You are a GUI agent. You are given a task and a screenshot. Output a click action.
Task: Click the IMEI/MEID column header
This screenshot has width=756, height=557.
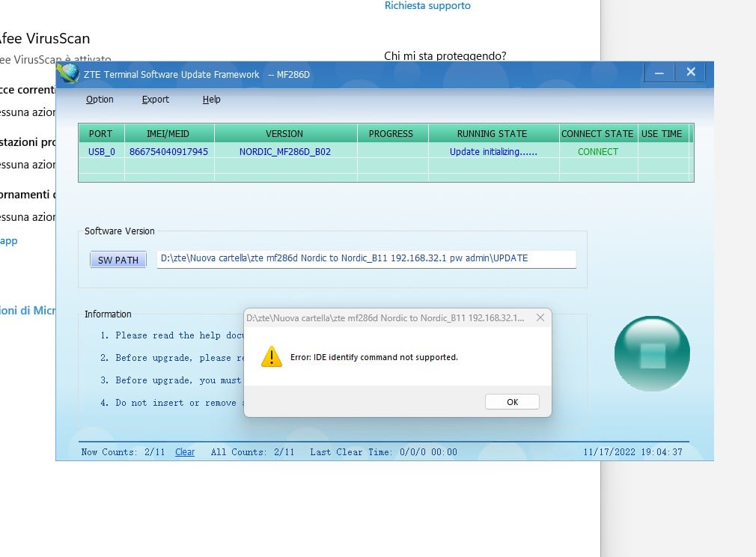click(168, 133)
